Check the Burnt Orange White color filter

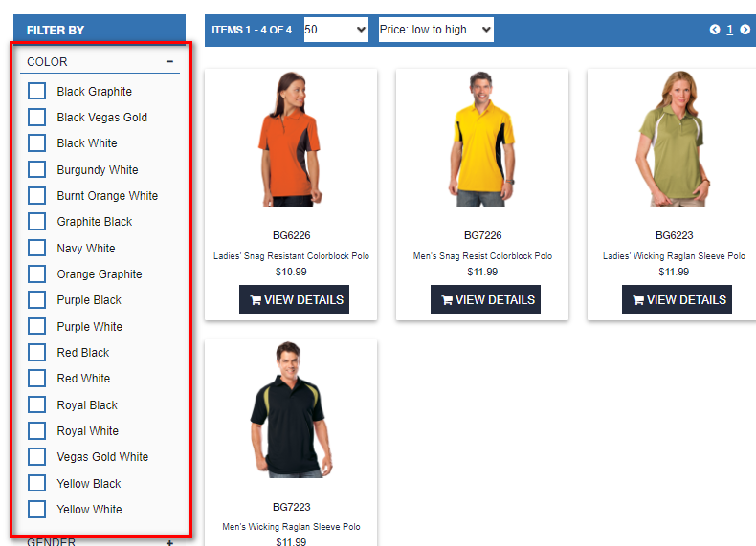[36, 196]
